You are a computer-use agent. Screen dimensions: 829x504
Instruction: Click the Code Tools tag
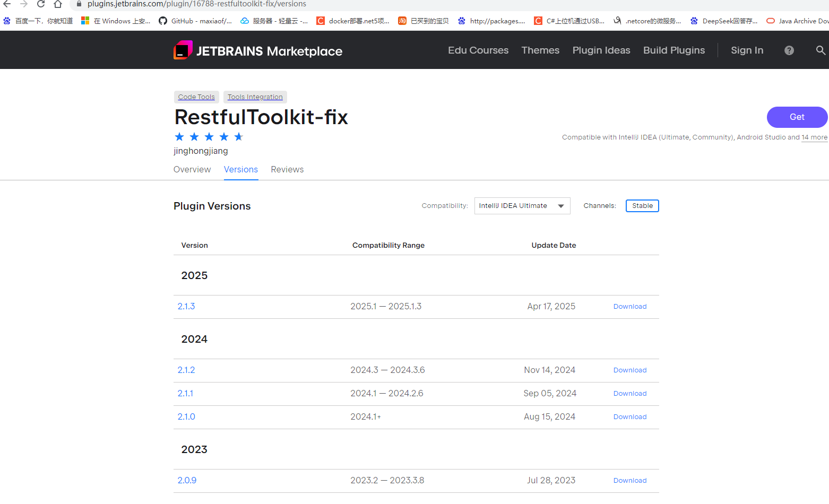(x=196, y=97)
